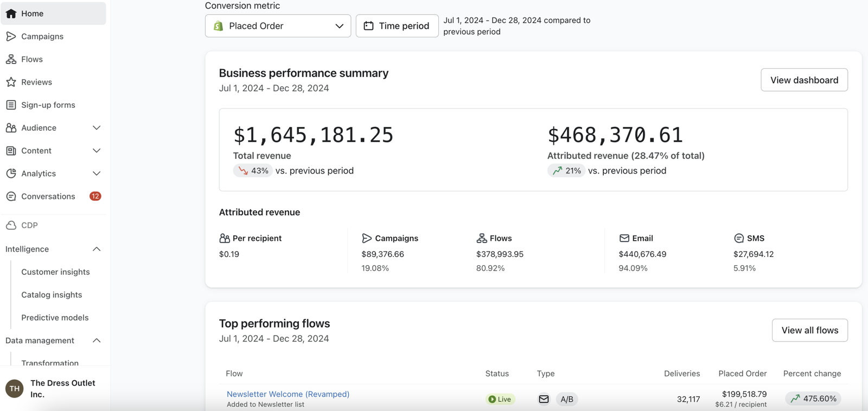The image size is (868, 411).
Task: Click the Conversations chat bubble icon
Action: 11,196
